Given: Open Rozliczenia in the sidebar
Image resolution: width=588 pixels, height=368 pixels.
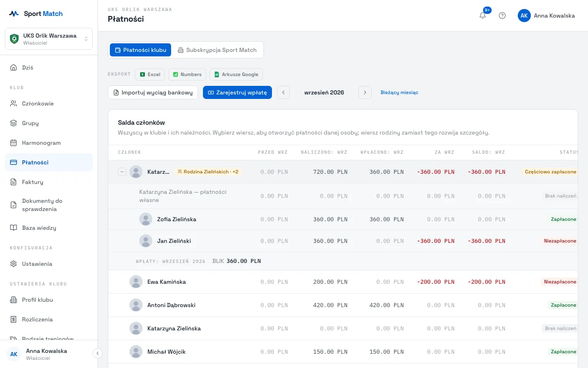Looking at the screenshot, I should click(x=49, y=319).
